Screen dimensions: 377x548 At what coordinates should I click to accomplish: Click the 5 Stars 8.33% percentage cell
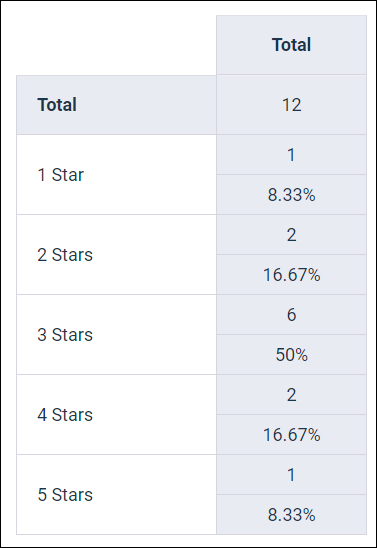point(291,515)
